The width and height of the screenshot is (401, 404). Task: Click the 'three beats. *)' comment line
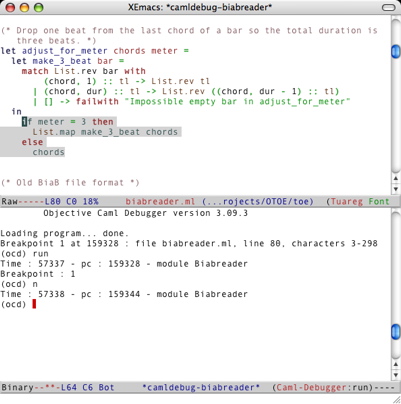coord(56,41)
